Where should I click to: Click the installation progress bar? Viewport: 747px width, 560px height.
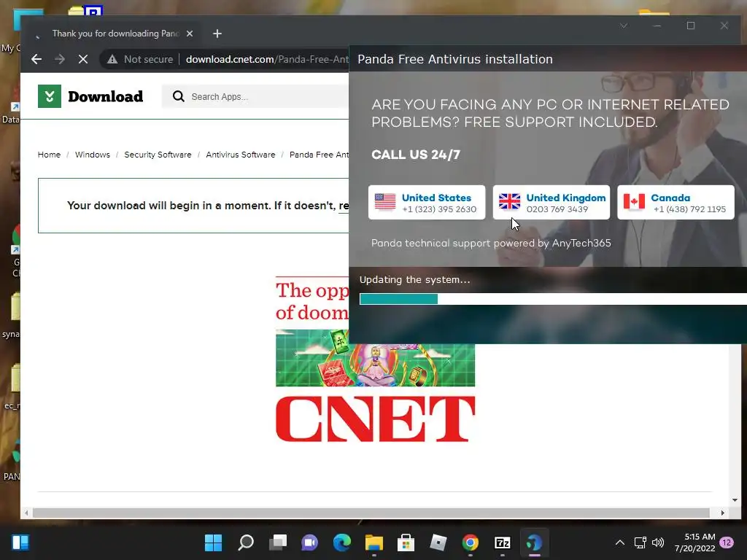[x=553, y=299]
